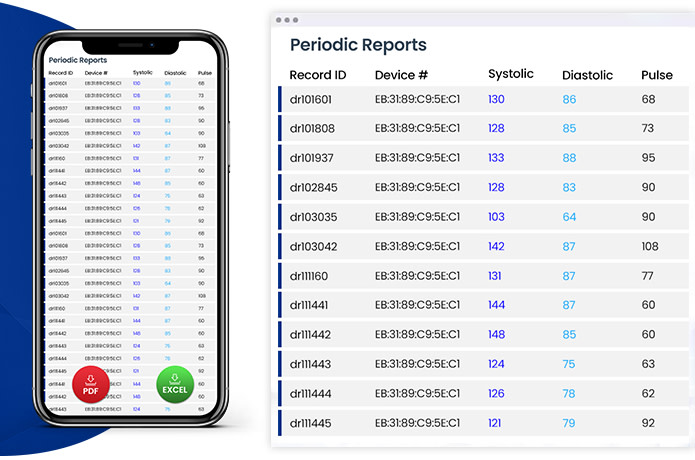Viewport: 695px width, 460px height.
Task: Click systolic value 128 in row dr102845
Action: (x=496, y=187)
